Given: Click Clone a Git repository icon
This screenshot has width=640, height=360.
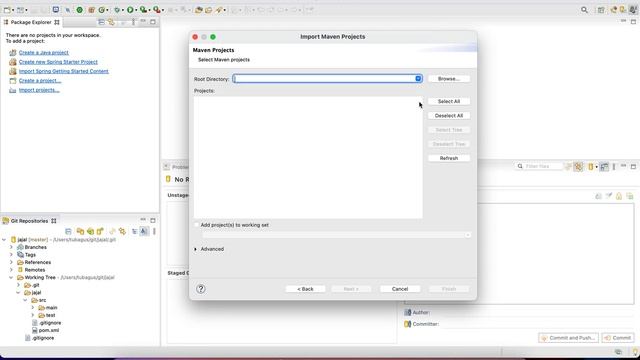Looking at the screenshot, I should pos(90,231).
